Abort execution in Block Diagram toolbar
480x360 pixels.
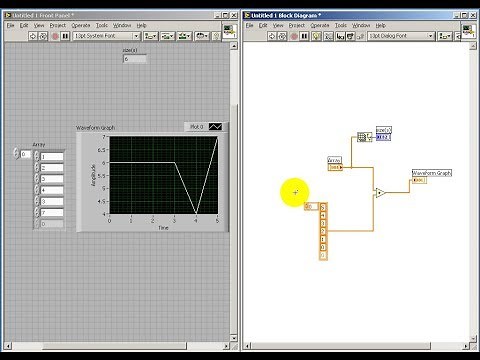[294, 36]
